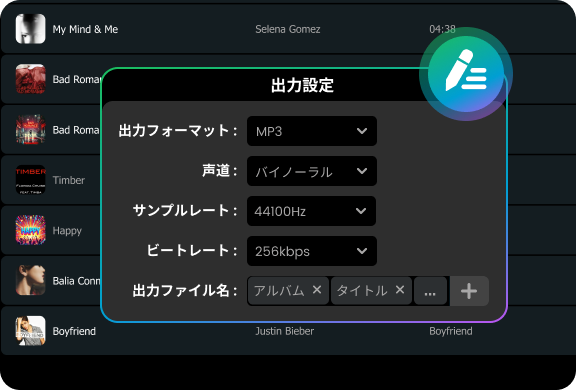This screenshot has height=390, width=576.
Task: Select the Happy song title
Action: [67, 231]
